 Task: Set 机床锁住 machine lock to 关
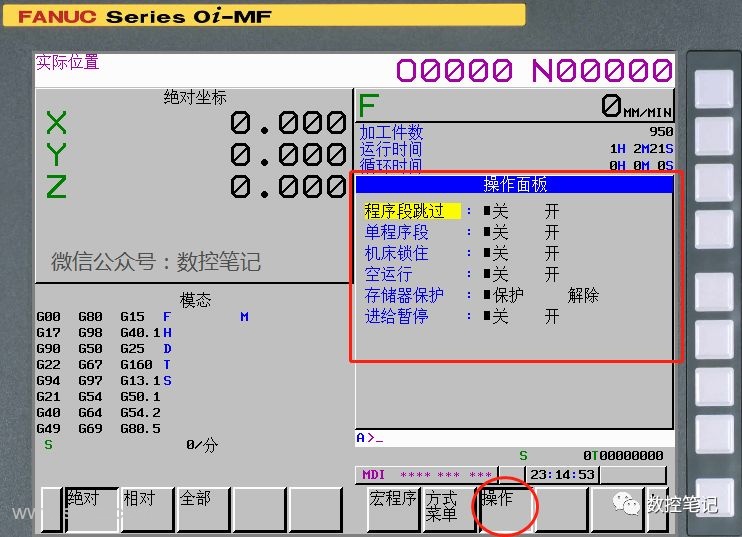(x=496, y=253)
